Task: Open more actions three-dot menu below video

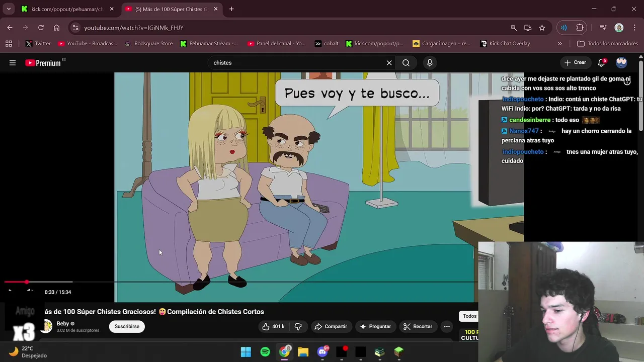Action: pos(447,326)
